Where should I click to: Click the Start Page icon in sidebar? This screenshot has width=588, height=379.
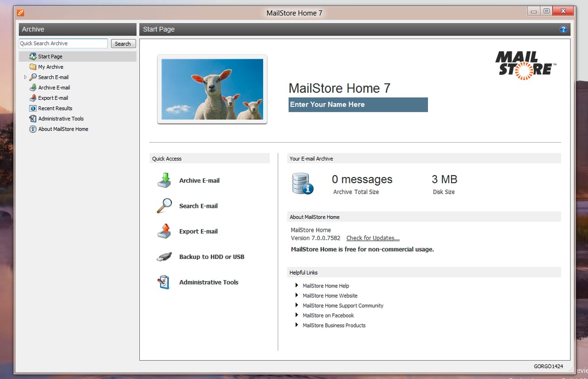pyautogui.click(x=33, y=56)
